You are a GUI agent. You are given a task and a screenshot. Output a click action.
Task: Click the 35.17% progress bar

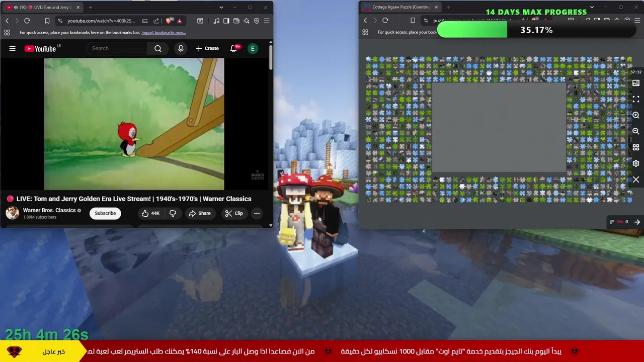click(536, 30)
